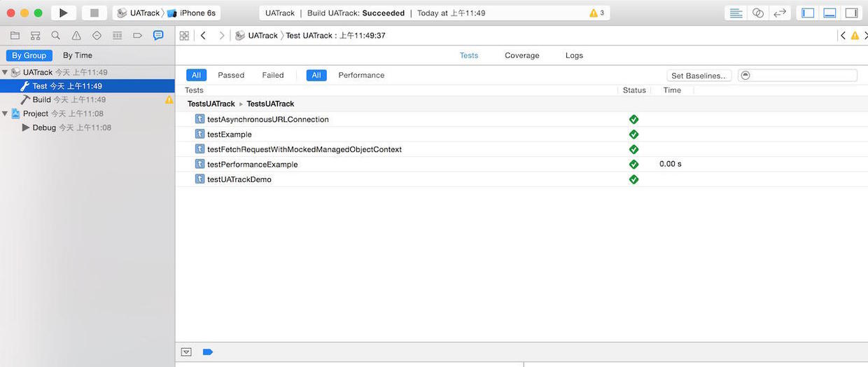Click the Set Baselines... button
The image size is (868, 367).
[699, 76]
